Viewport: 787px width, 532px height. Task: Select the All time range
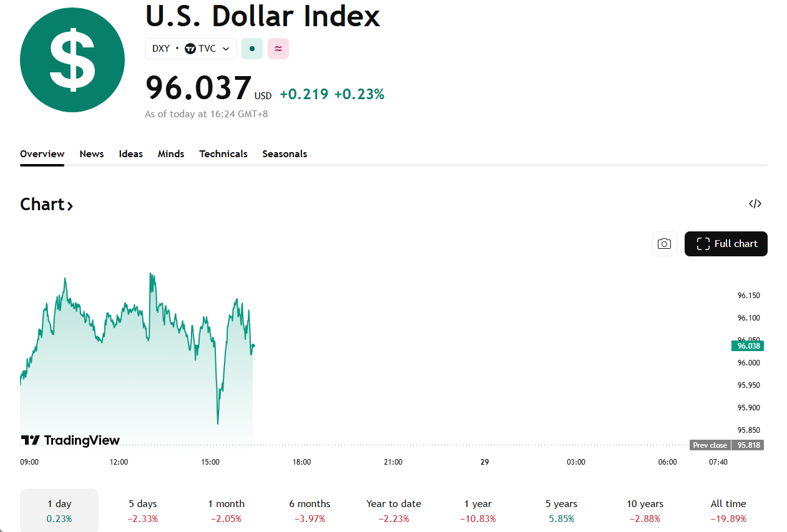728,510
